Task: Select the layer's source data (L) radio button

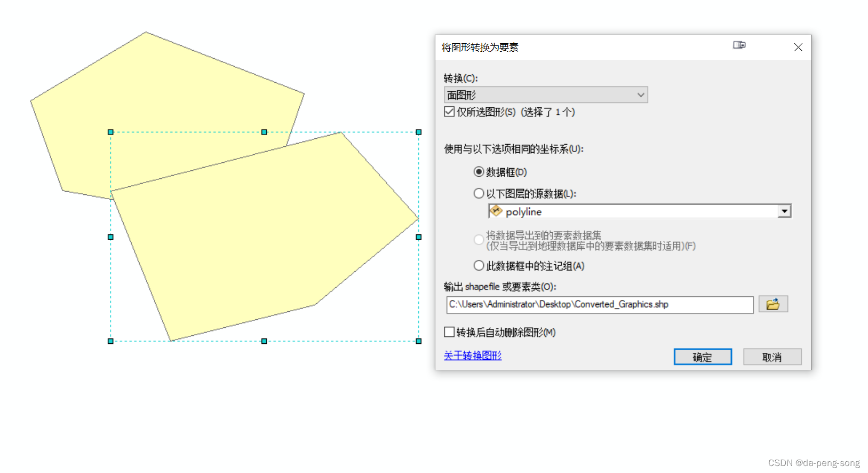Action: 479,193
